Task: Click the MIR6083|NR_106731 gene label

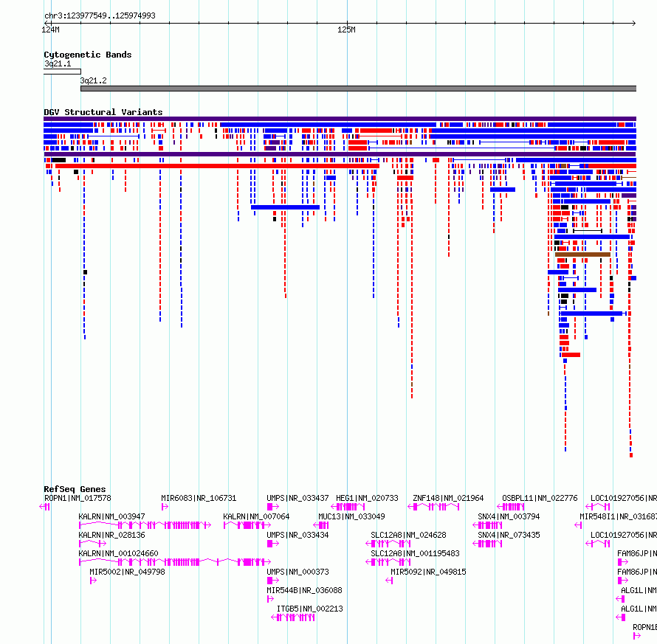Action: [x=199, y=498]
